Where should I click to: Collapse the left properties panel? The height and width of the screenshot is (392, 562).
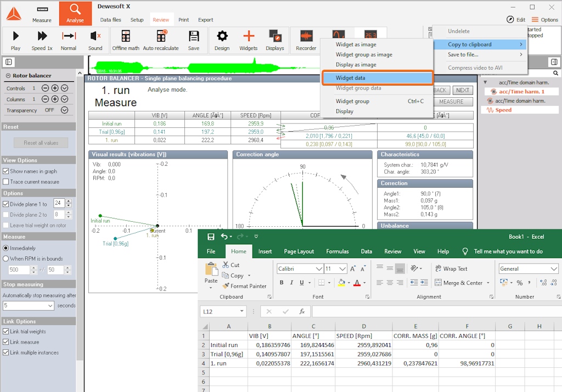9,62
